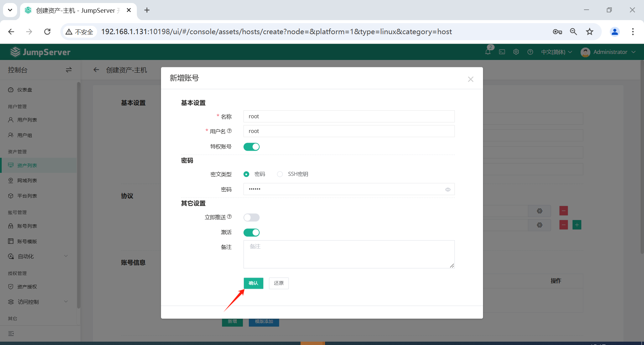
Task: Open the Administrator user dropdown
Action: [608, 52]
